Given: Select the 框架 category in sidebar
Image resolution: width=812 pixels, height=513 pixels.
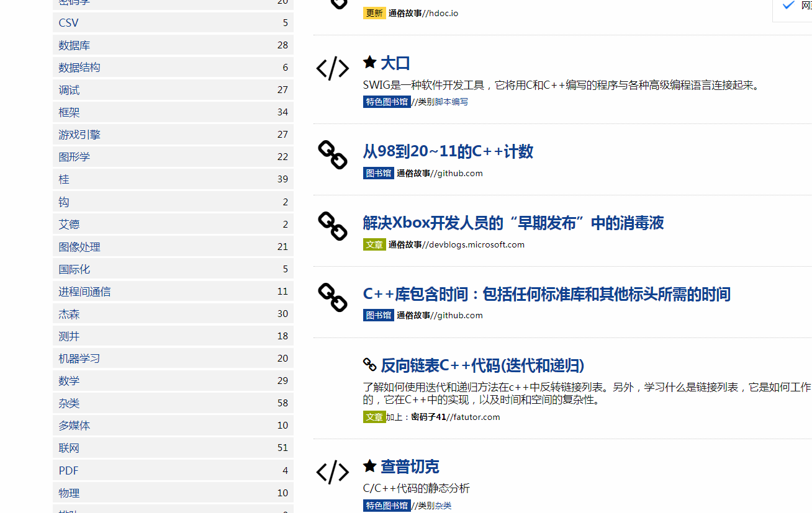Looking at the screenshot, I should click(x=173, y=112).
